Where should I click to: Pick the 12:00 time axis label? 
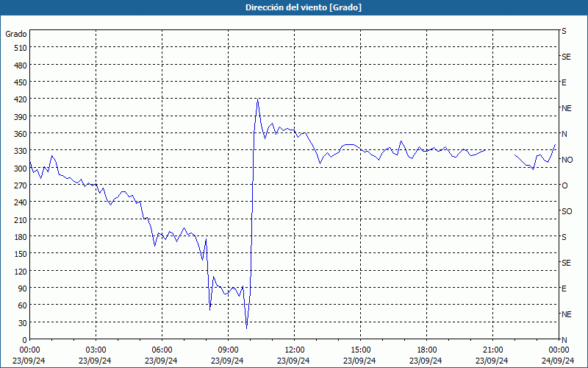295,350
